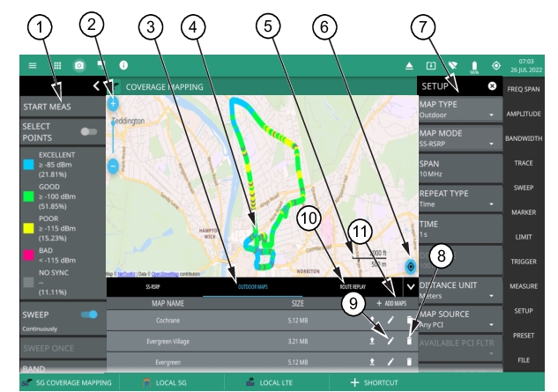This screenshot has width=558, height=392.
Task: Collapse the map list panel chevron
Action: pyautogui.click(x=409, y=286)
